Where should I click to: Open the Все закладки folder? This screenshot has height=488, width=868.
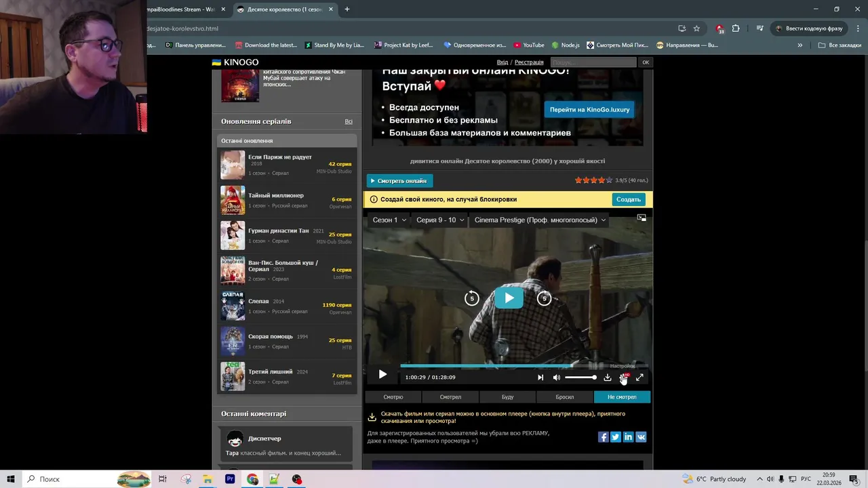tap(840, 45)
